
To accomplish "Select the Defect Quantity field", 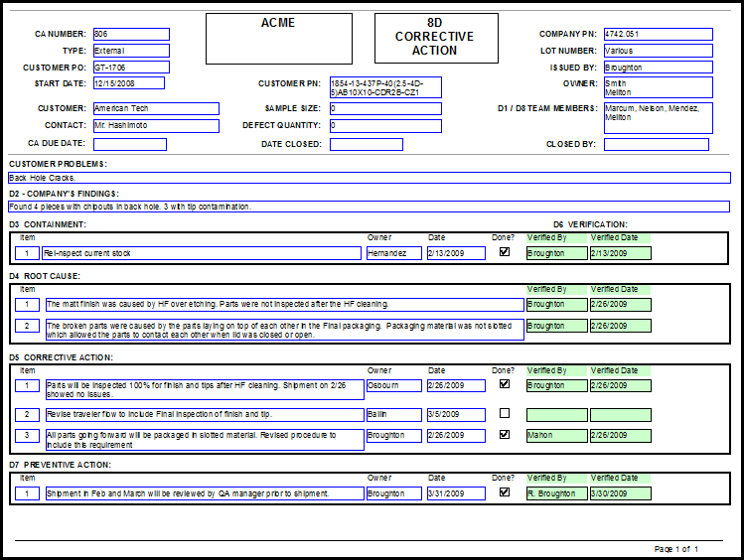I will pos(385,126).
